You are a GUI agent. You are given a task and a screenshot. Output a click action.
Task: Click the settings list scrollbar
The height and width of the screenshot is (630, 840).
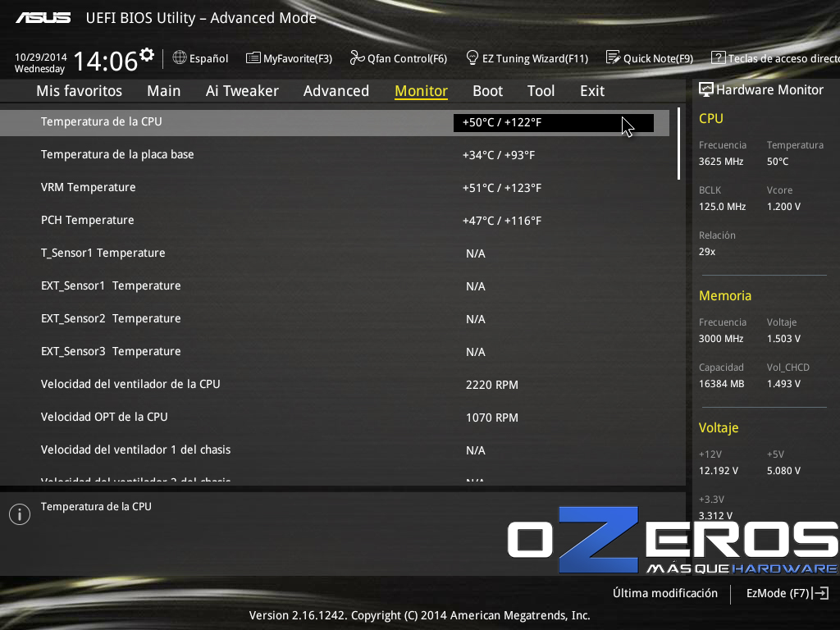(x=678, y=144)
